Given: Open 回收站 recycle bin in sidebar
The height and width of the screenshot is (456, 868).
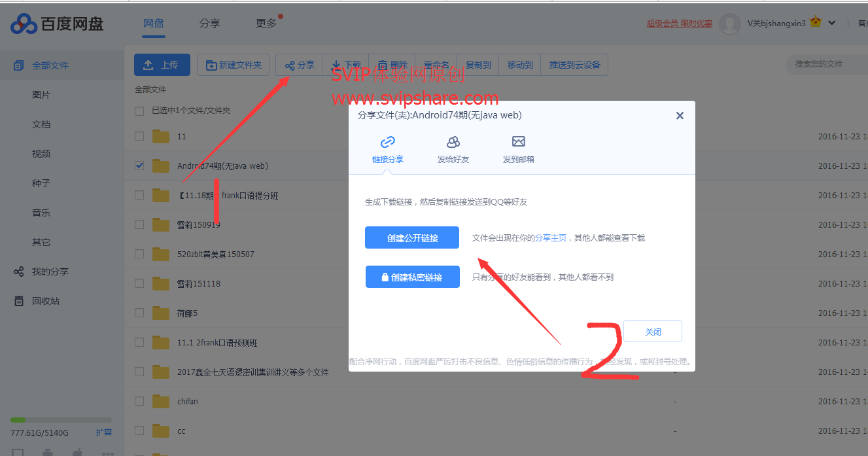Looking at the screenshot, I should coord(45,301).
